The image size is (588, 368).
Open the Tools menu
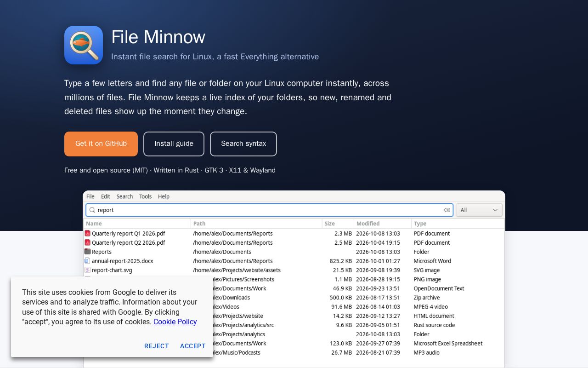tap(145, 196)
